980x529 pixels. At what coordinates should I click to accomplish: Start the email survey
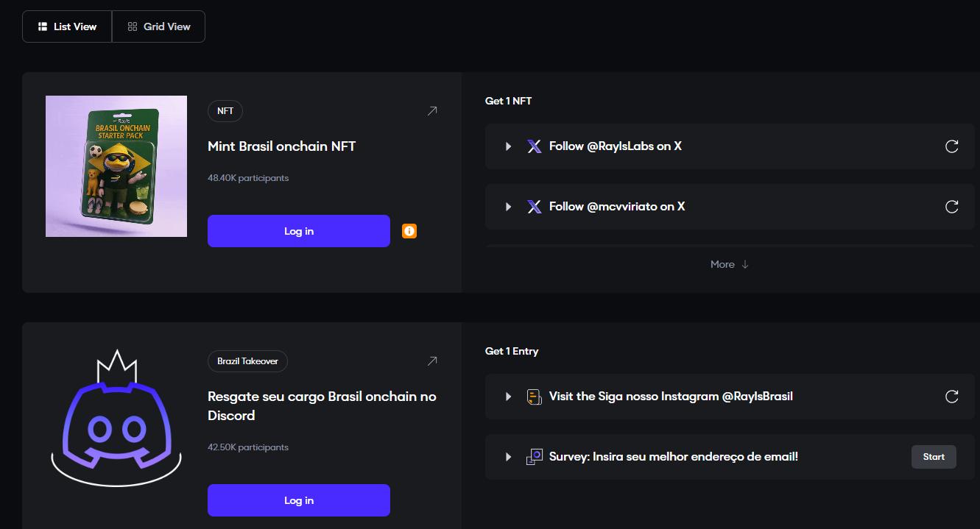934,457
